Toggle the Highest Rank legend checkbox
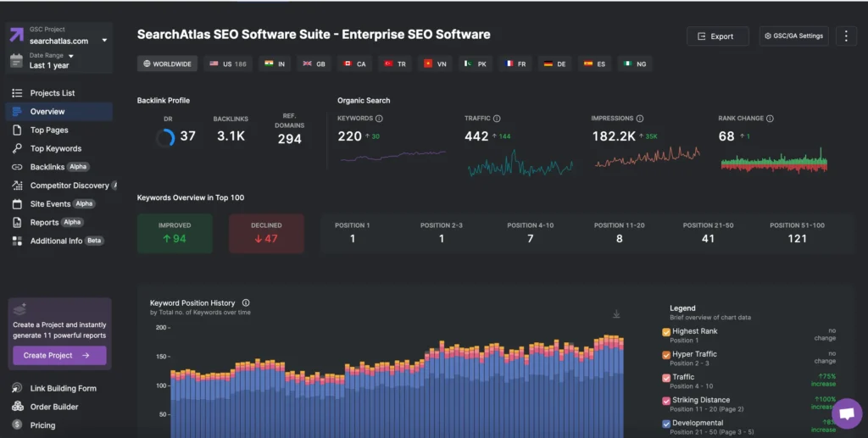Image resolution: width=868 pixels, height=438 pixels. coord(665,332)
